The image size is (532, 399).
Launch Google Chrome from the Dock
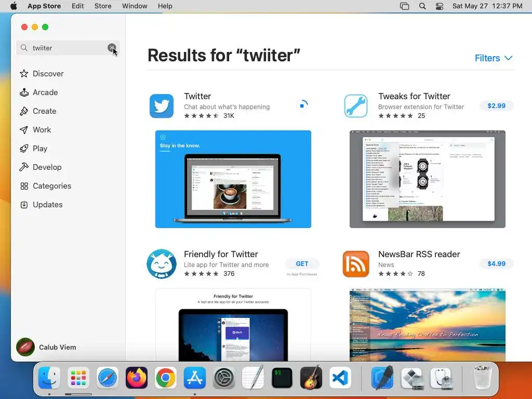click(x=166, y=378)
